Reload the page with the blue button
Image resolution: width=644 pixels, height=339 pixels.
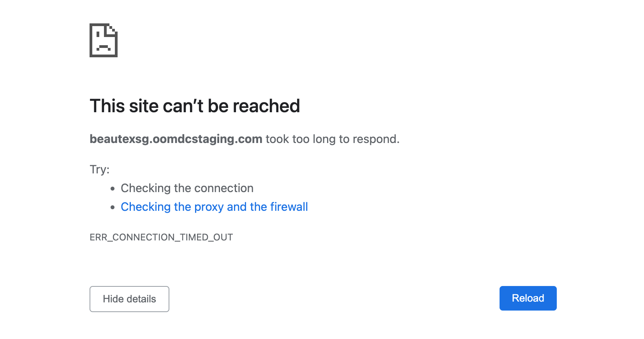click(528, 298)
